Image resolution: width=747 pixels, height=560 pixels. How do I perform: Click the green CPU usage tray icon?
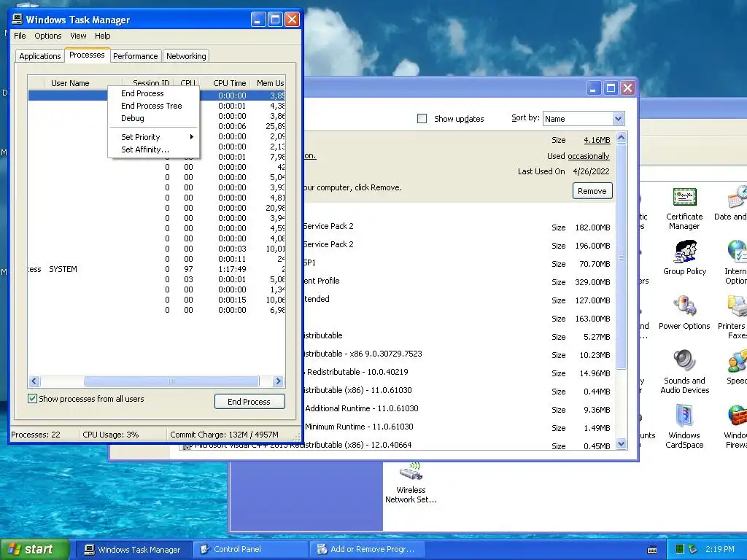click(680, 550)
